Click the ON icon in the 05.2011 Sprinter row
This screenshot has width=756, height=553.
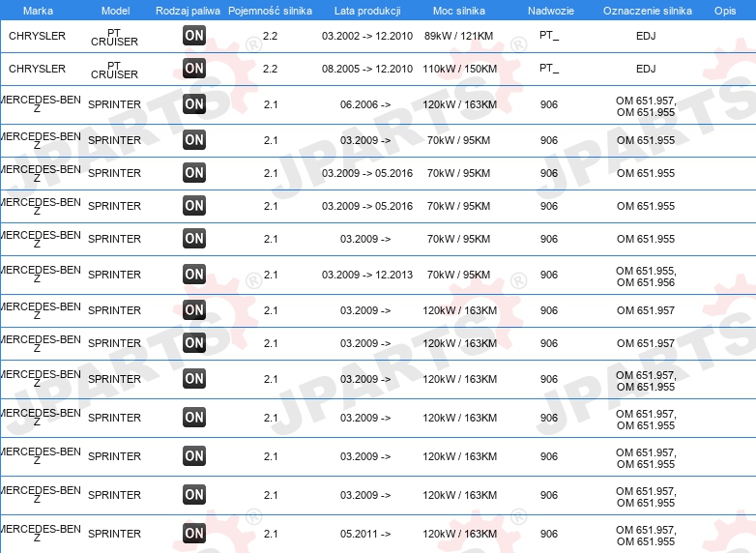point(194,534)
